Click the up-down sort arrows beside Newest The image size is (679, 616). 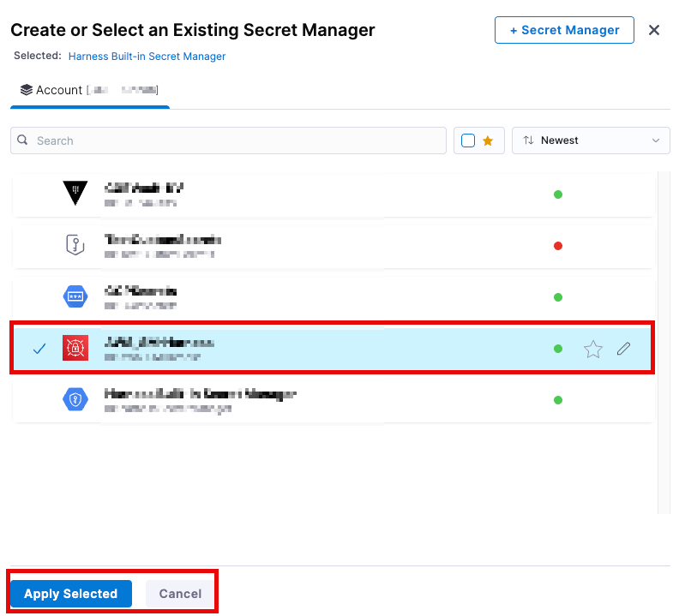click(x=528, y=141)
